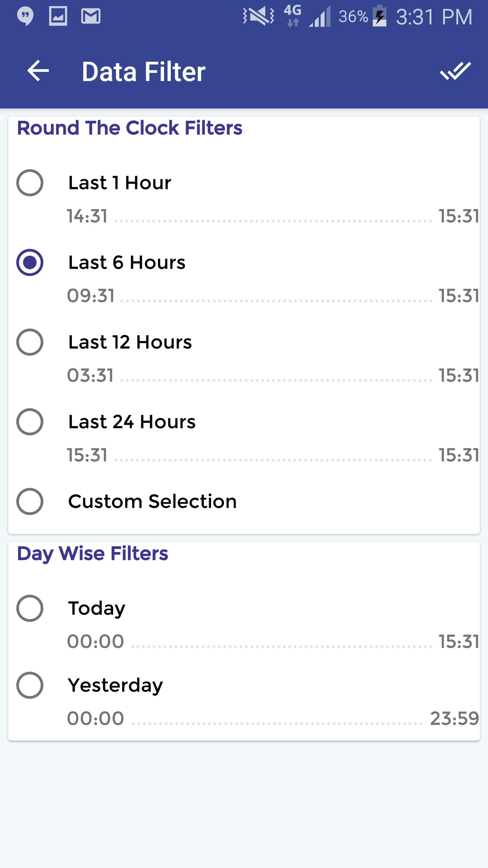Tap the Yesterday 23:59 end time
Viewport: 488px width, 868px height.
pos(454,718)
